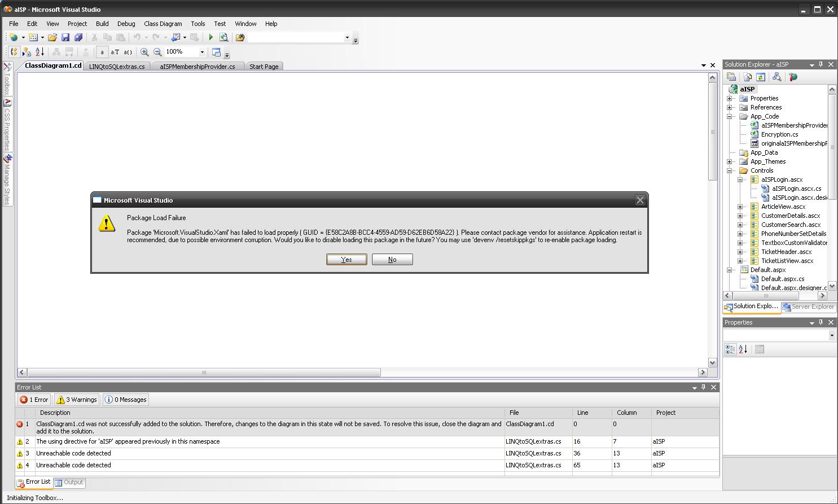Image resolution: width=838 pixels, height=504 pixels.
Task: Expand the App_Themes folder
Action: pos(730,161)
